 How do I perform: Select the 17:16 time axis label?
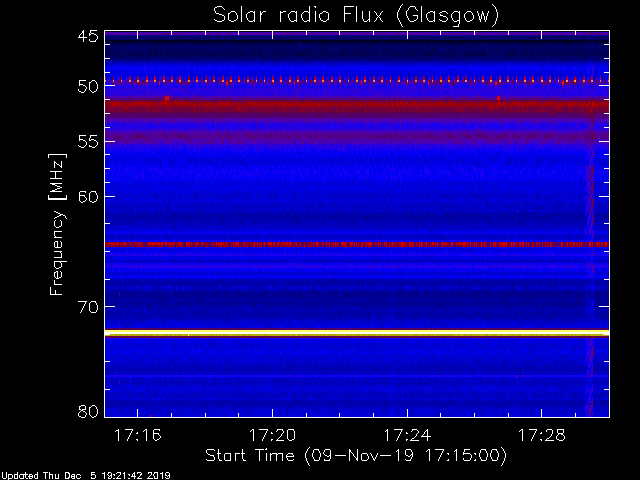tap(138, 436)
